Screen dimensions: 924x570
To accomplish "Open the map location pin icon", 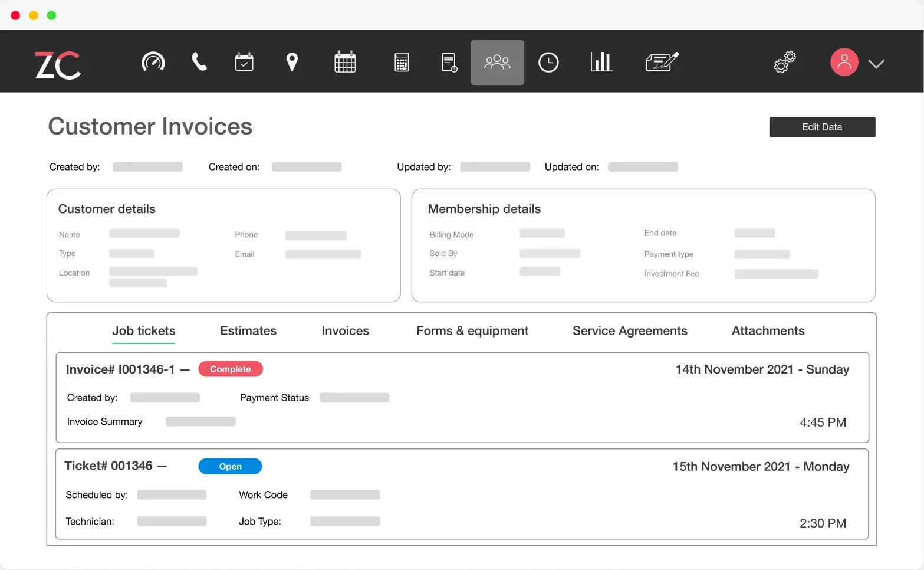I will tap(292, 62).
